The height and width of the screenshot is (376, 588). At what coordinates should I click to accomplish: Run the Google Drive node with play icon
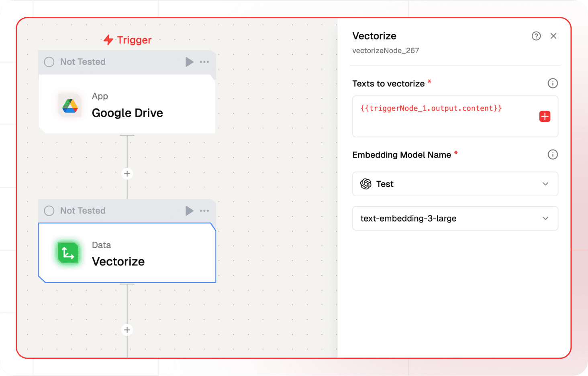pyautogui.click(x=189, y=62)
